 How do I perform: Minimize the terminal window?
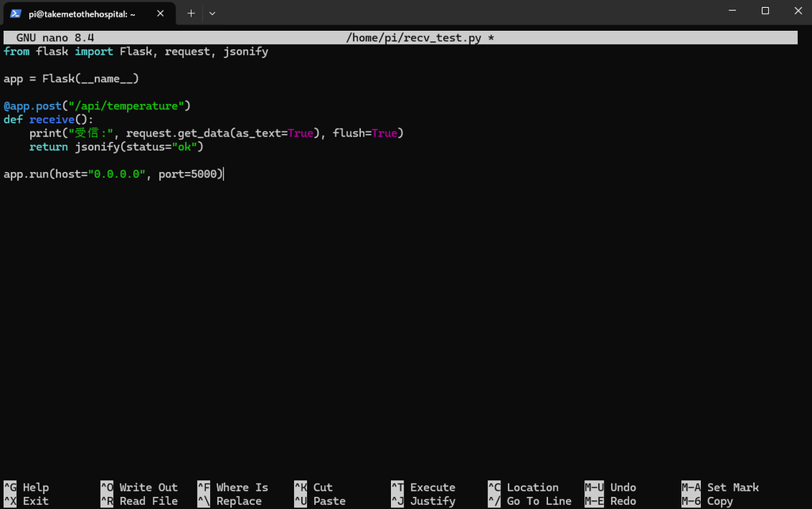pyautogui.click(x=732, y=10)
